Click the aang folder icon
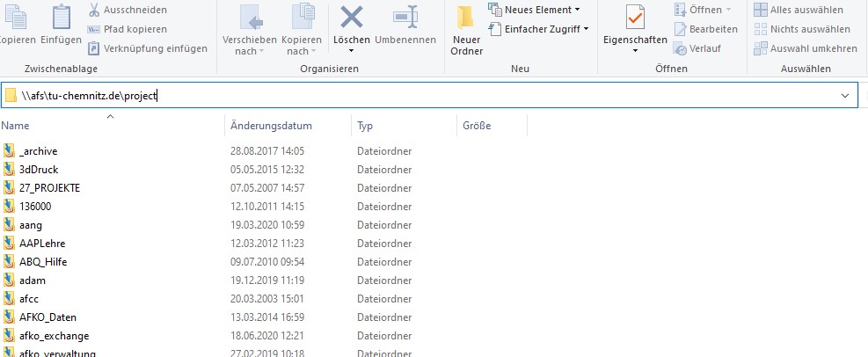 coord(9,225)
